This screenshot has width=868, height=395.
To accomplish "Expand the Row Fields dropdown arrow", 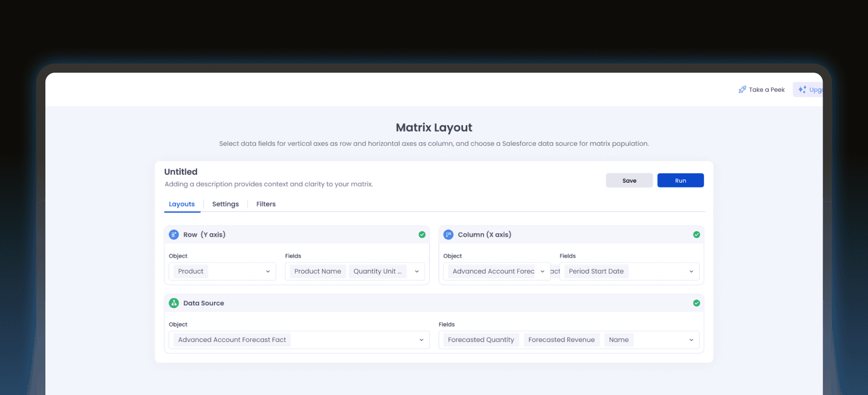I will (417, 272).
